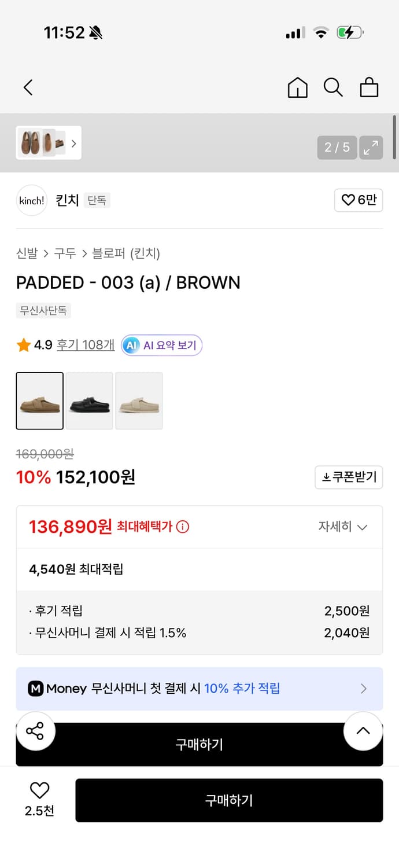Tap the 쿠폰받기 coupon button

click(349, 477)
